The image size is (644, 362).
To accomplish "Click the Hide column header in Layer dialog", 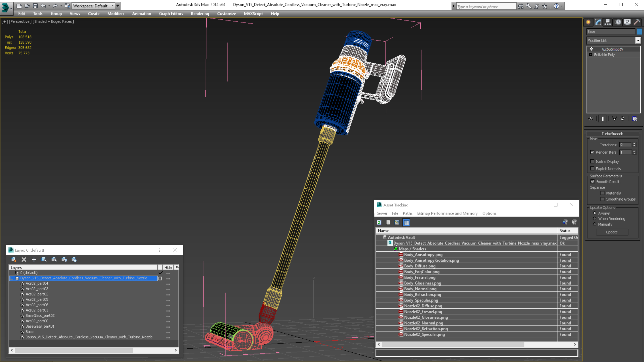I will point(168,267).
